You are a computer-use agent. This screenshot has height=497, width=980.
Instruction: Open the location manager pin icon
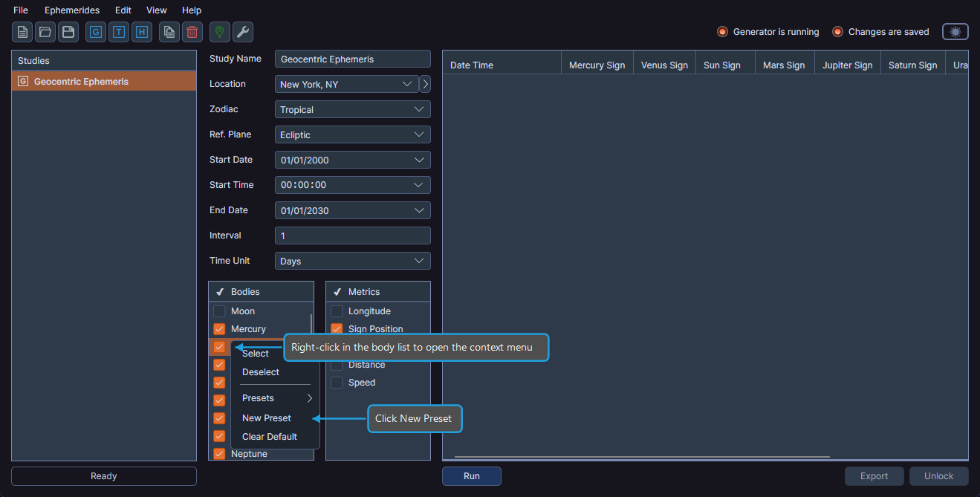point(219,32)
